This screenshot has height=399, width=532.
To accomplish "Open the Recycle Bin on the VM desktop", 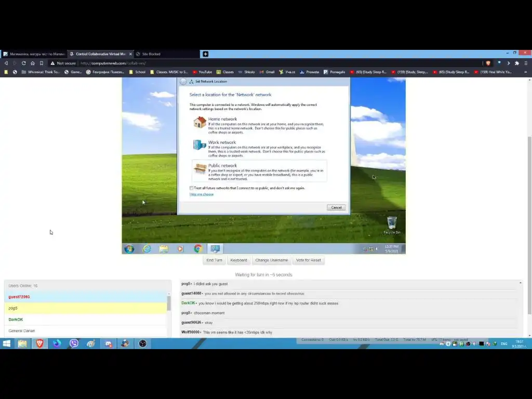I will coord(392,225).
